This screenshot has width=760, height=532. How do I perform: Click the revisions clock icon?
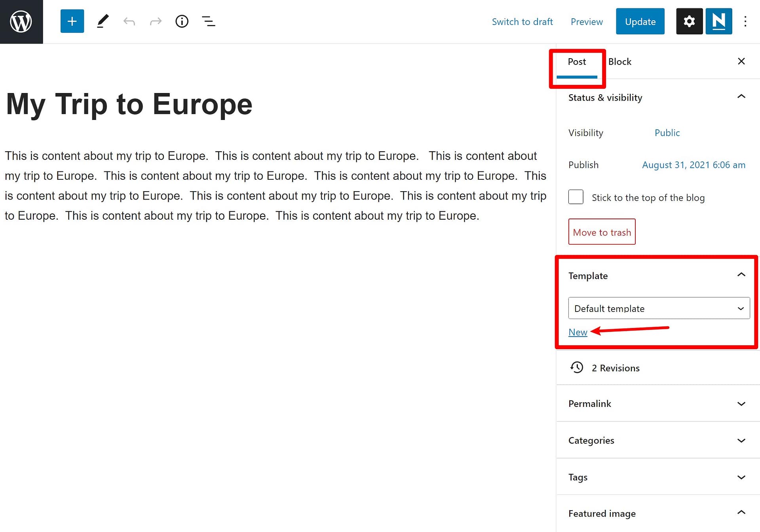[x=577, y=367]
